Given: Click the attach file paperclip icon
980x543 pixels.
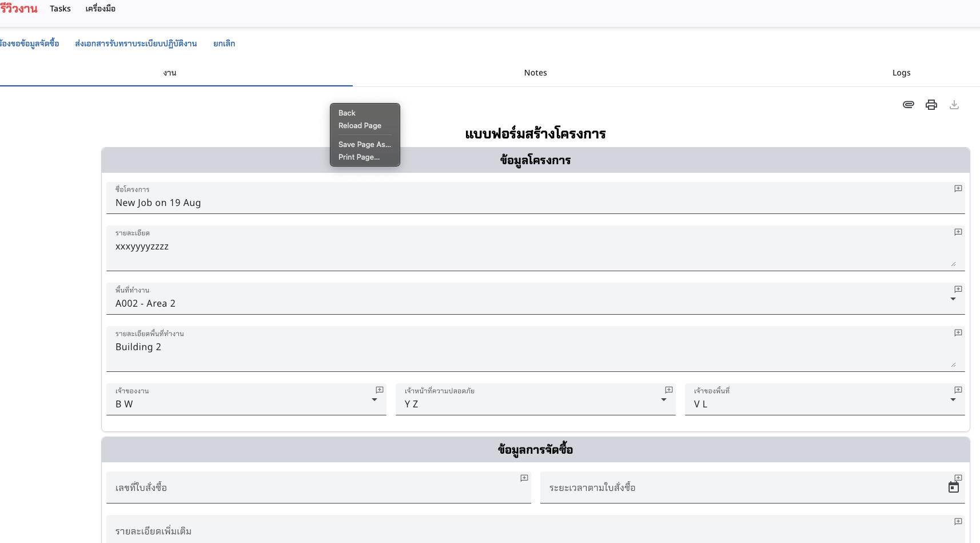Looking at the screenshot, I should [x=908, y=105].
